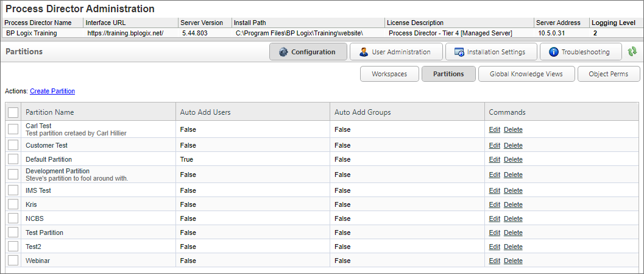Click the User Administration person icon
The image size is (644, 274).
click(x=363, y=52)
